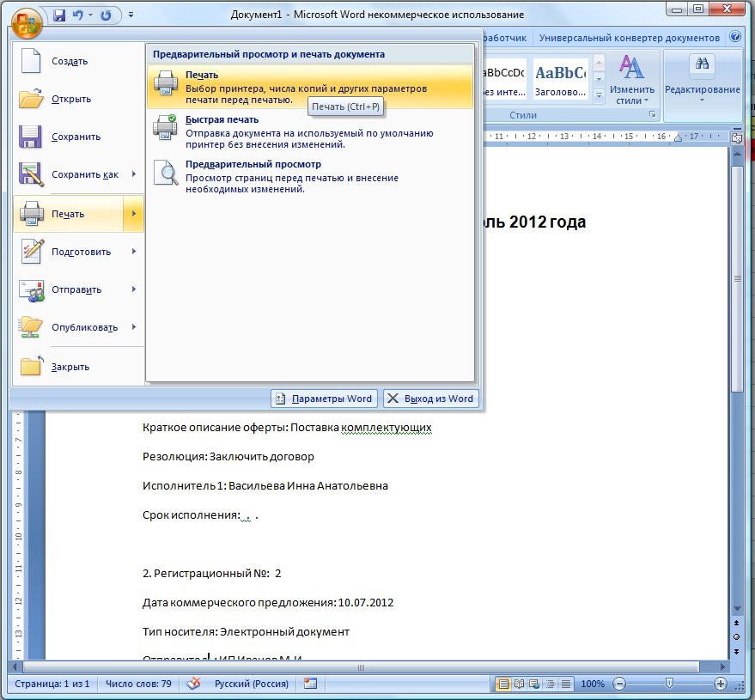This screenshot has height=700, width=755.
Task: Click the Создать blank page icon
Action: pos(31,61)
